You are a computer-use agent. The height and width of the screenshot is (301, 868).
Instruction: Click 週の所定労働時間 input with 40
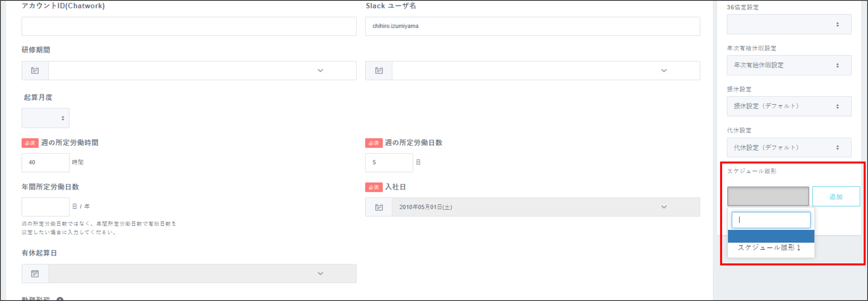(45, 163)
